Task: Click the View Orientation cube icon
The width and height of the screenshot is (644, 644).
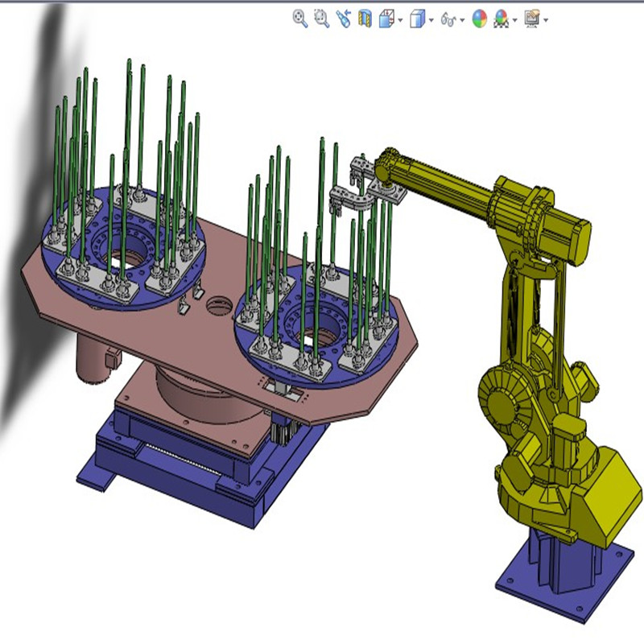Action: pos(386,19)
